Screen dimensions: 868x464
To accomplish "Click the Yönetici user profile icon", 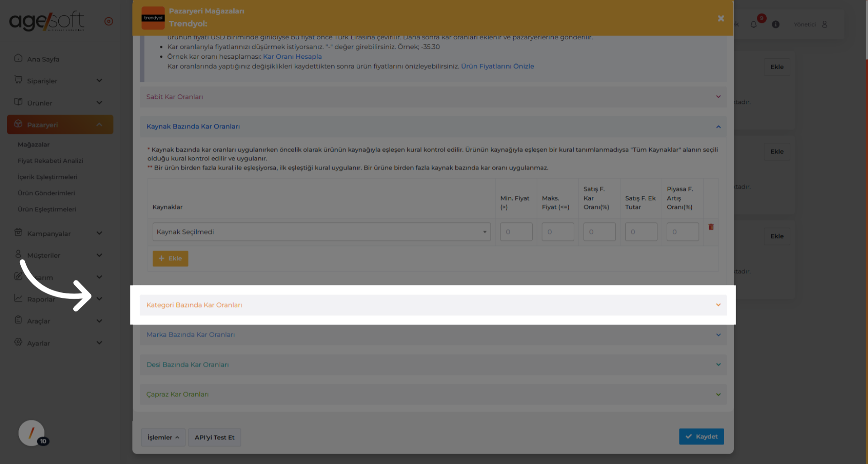I will [x=825, y=24].
